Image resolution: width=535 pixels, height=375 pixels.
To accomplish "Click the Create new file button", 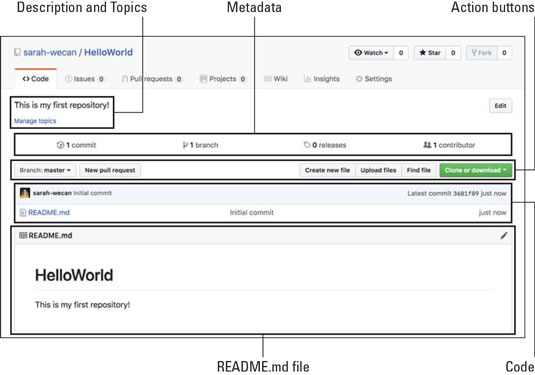I will click(x=327, y=170).
